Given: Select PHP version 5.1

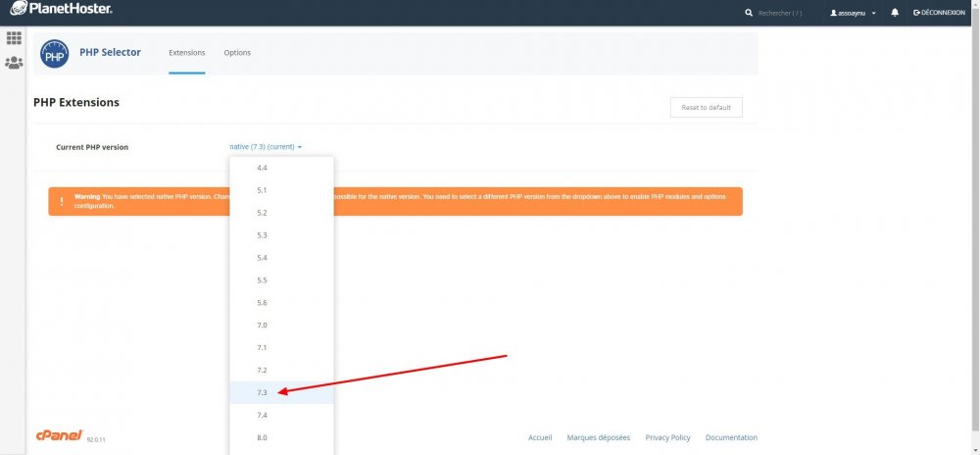Looking at the screenshot, I should click(x=281, y=190).
